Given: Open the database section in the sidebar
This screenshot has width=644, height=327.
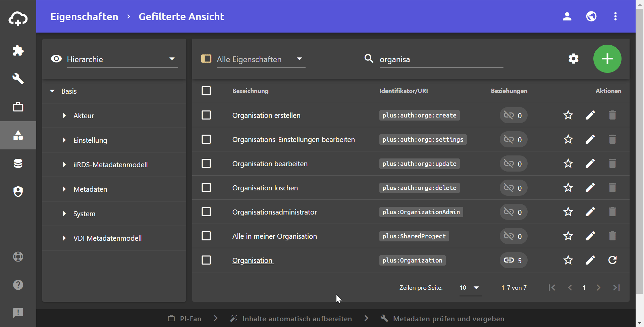Looking at the screenshot, I should click(x=18, y=163).
